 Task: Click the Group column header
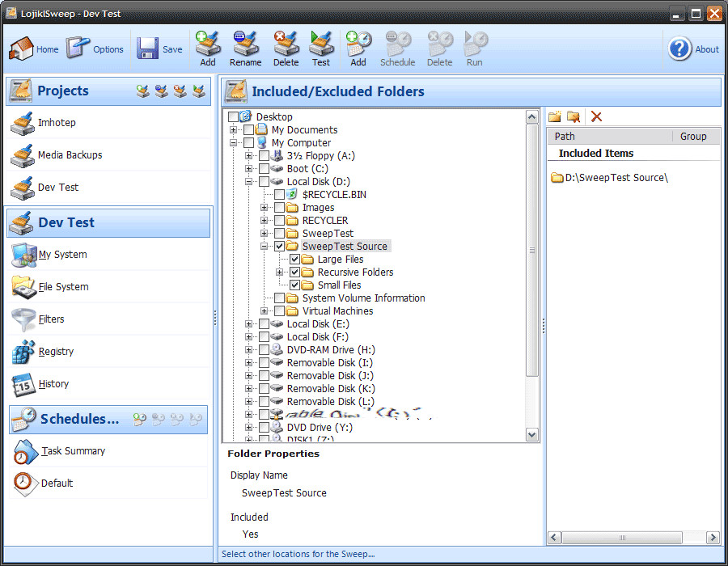(x=696, y=137)
